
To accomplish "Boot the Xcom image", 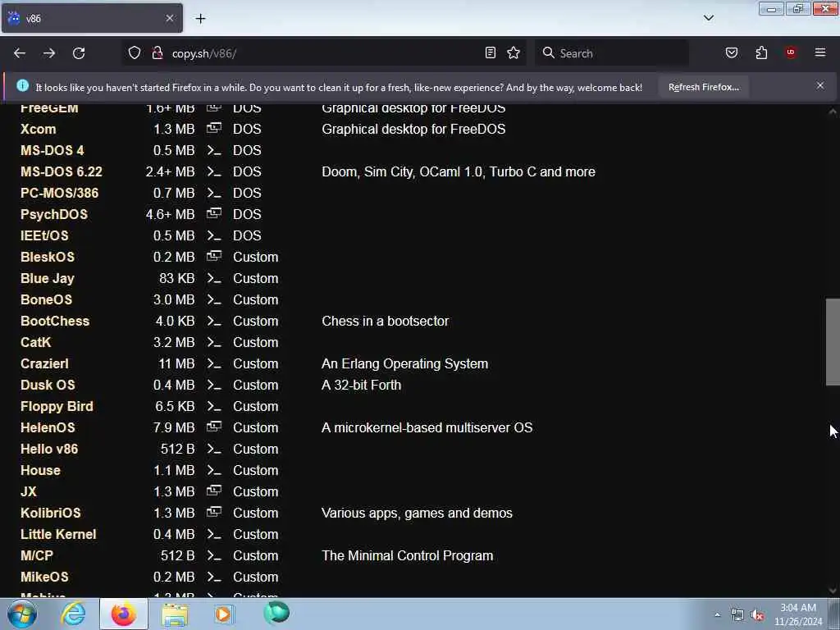I will [38, 129].
